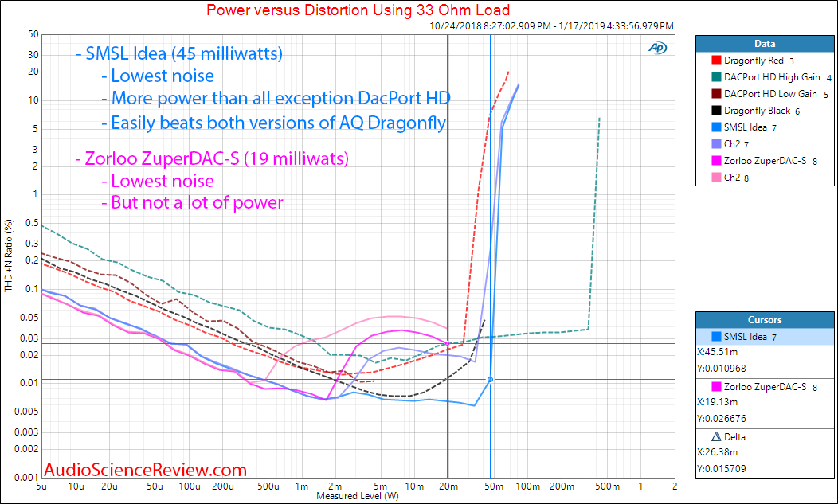838x504 pixels.
Task: Click the Zorloo ZuperDAC-S swatch in Data legend
Action: (x=717, y=160)
